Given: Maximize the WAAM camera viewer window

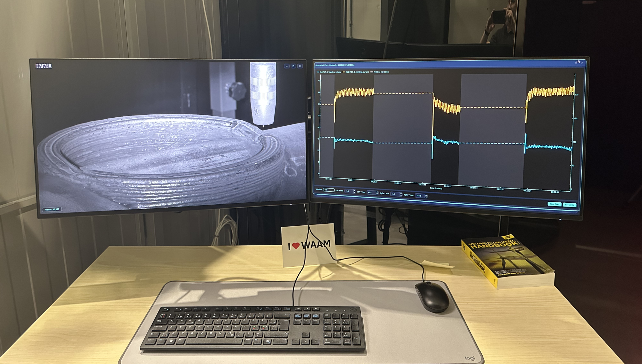Looking at the screenshot, I should (293, 66).
